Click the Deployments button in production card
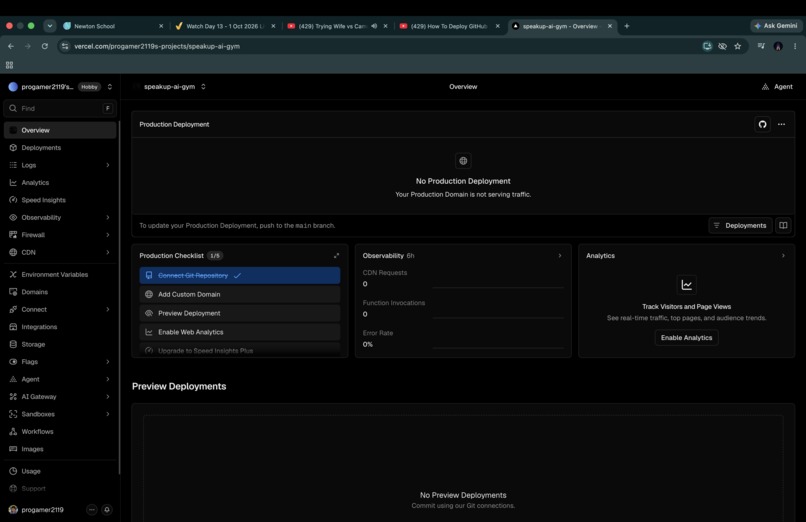806x522 pixels. (740, 225)
